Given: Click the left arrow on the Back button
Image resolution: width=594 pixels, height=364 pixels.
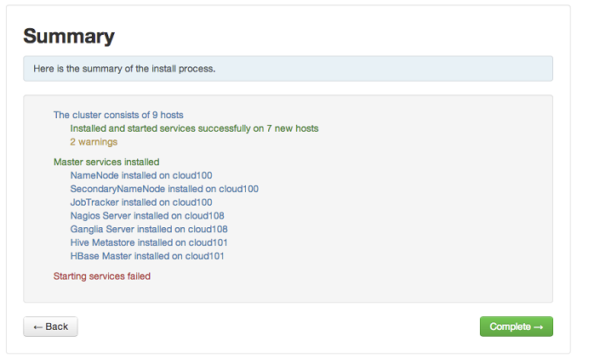Looking at the screenshot, I should pos(38,327).
